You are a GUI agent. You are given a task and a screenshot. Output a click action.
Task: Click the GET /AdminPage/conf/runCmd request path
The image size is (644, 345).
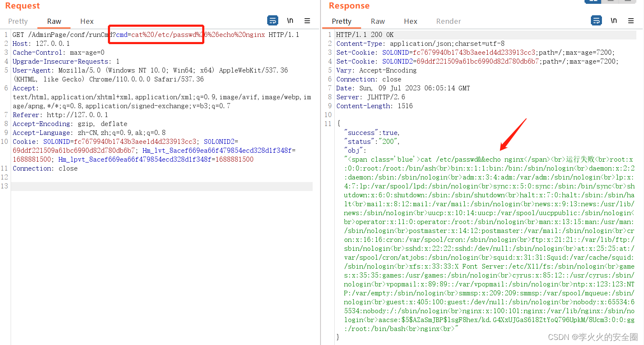(x=62, y=35)
